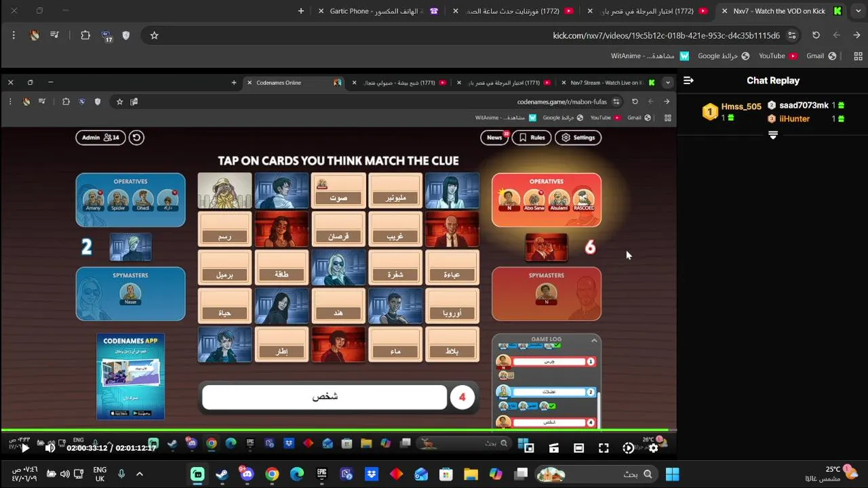
Task: Open the video player settings gear
Action: [x=653, y=448]
